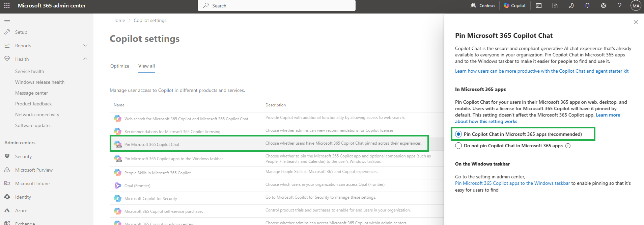Open Copilot from the top bar
Image resolution: width=644 pixels, height=225 pixels.
tap(514, 5)
